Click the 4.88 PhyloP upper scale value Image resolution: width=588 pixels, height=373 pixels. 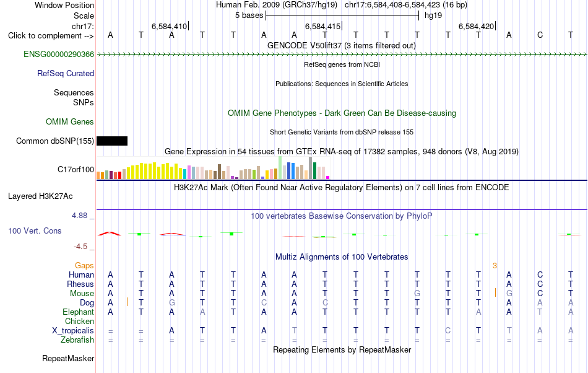click(x=79, y=216)
